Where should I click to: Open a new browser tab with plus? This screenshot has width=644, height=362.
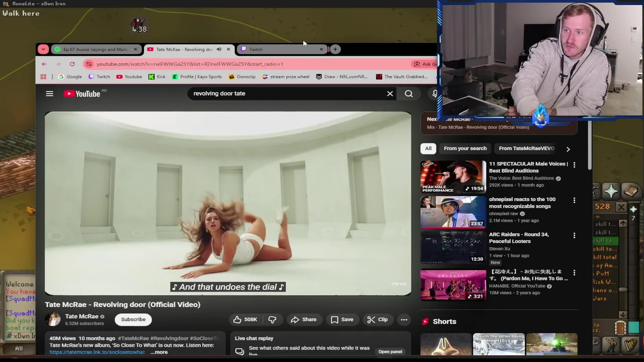335,49
